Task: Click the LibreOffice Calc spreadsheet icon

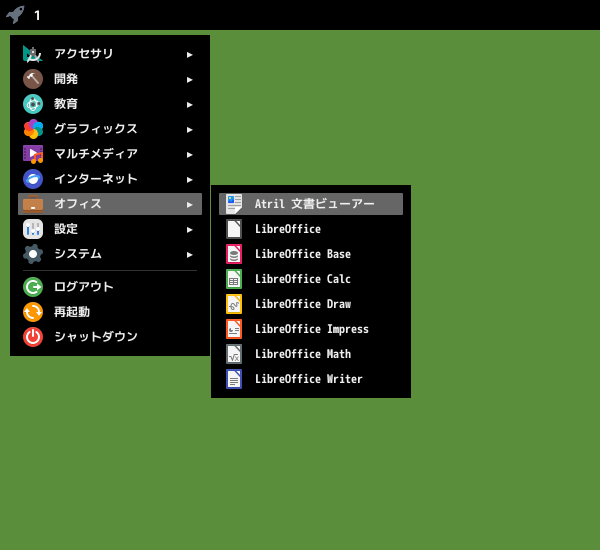Action: click(x=234, y=279)
